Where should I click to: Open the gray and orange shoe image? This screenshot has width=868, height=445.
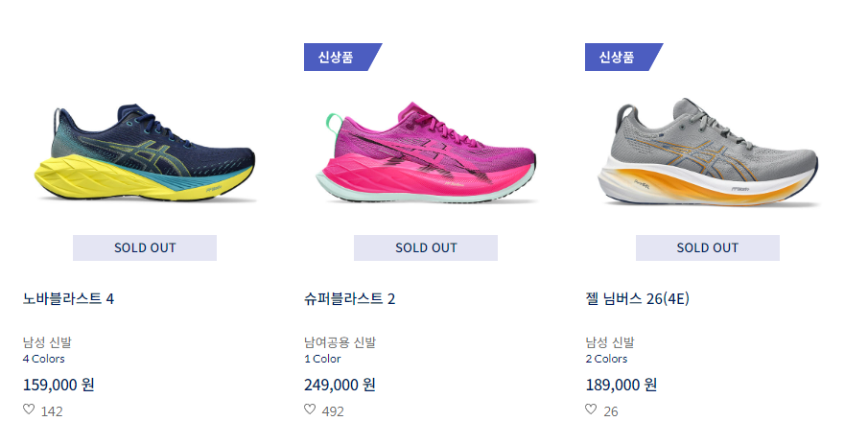point(708,152)
